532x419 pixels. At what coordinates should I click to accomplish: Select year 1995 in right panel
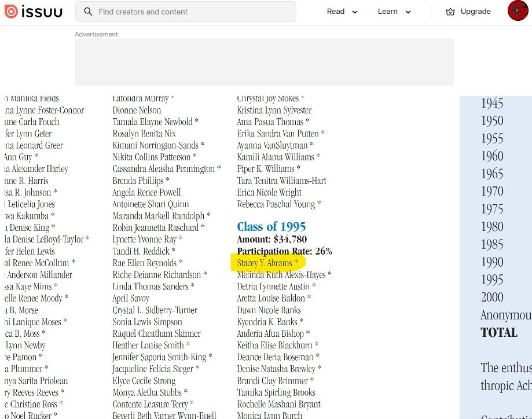pyautogui.click(x=492, y=280)
